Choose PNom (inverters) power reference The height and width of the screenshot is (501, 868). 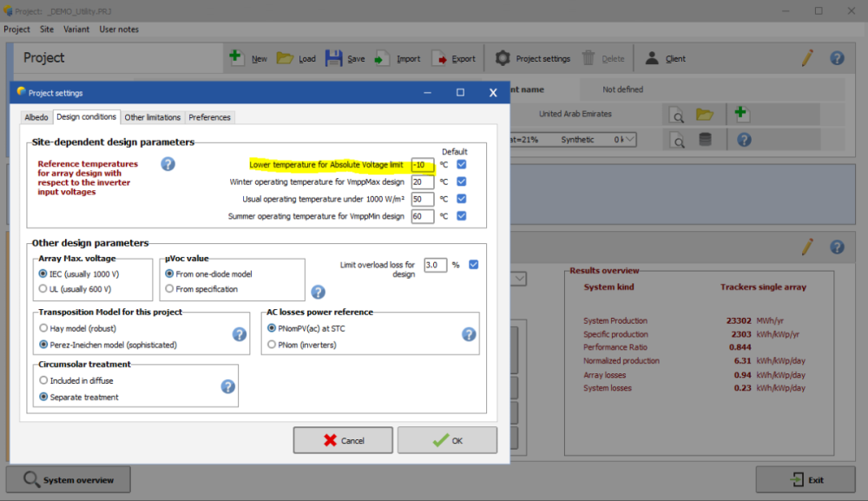point(272,344)
